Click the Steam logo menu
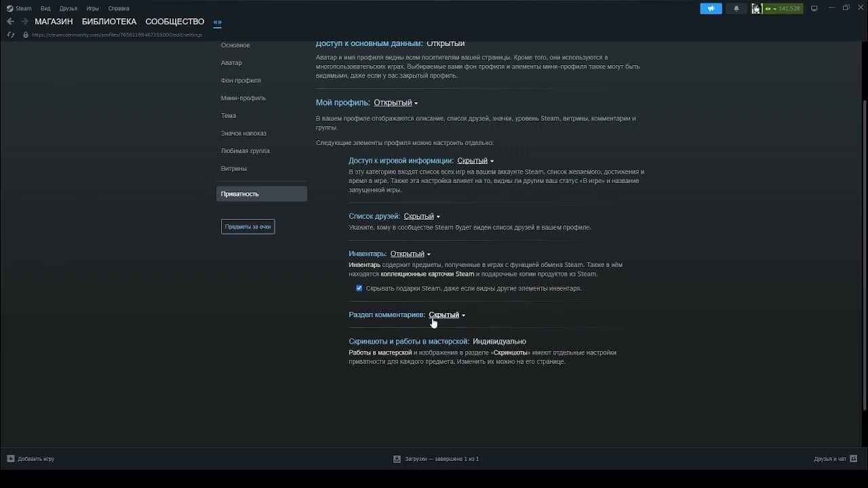The height and width of the screenshot is (488, 868). tap(19, 9)
